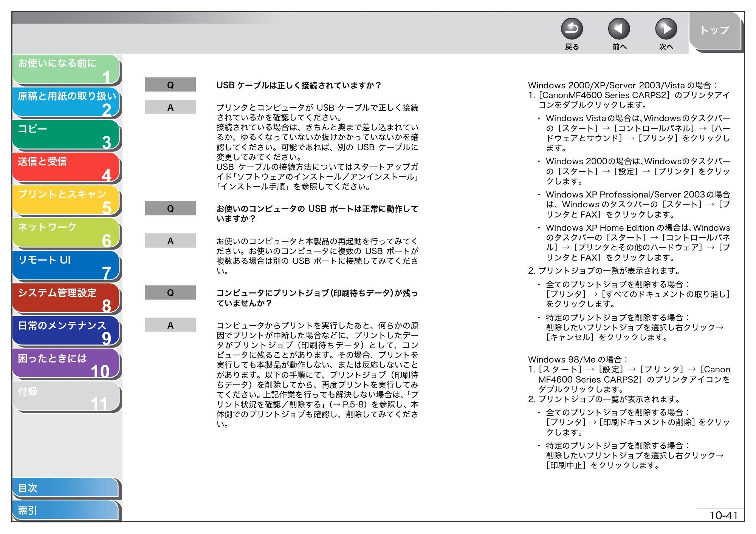Click the P.5-8 page reference link
Image resolution: width=756 pixels, height=534 pixels.
click(x=353, y=405)
